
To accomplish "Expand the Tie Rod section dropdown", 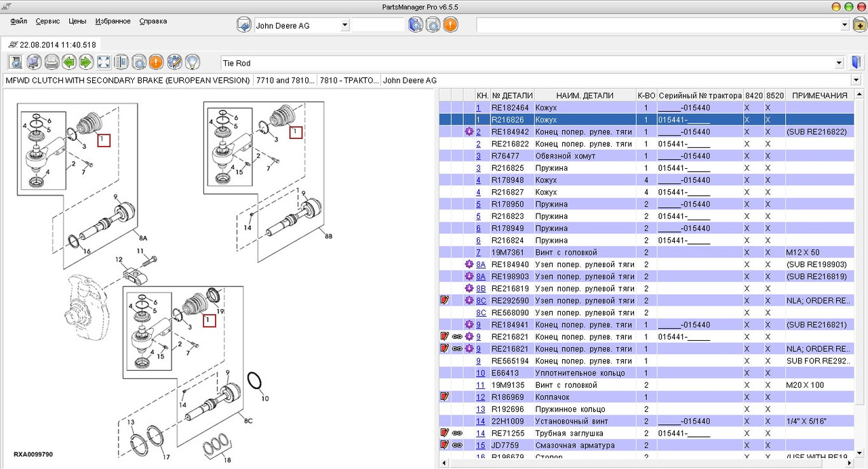I will tap(840, 63).
